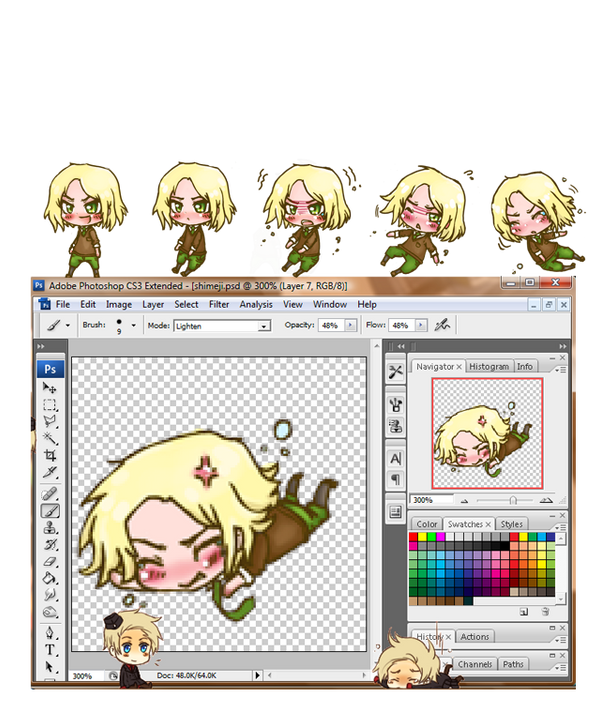The height and width of the screenshot is (728, 600).
Task: Select the Horizontal Type tool
Action: pyautogui.click(x=50, y=650)
